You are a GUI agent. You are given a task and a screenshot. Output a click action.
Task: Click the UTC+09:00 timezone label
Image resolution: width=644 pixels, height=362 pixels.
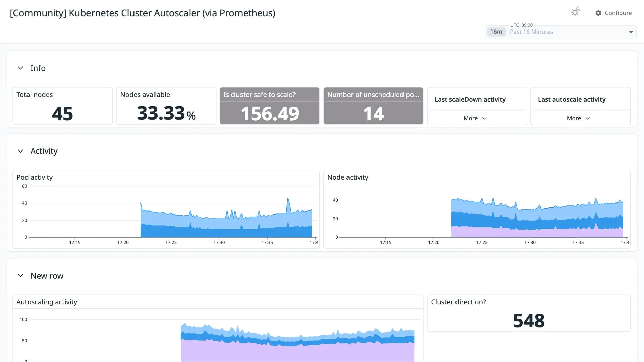521,25
